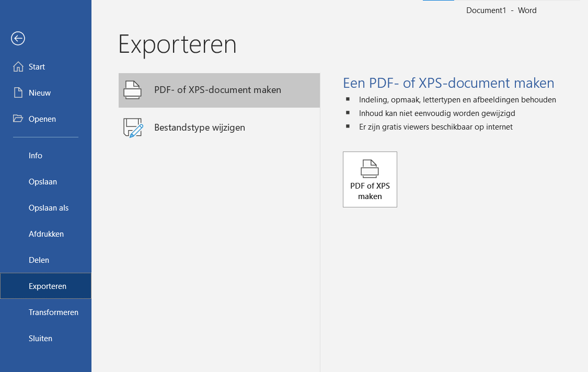Select Delen in the sidebar
The image size is (588, 372).
click(x=46, y=260)
